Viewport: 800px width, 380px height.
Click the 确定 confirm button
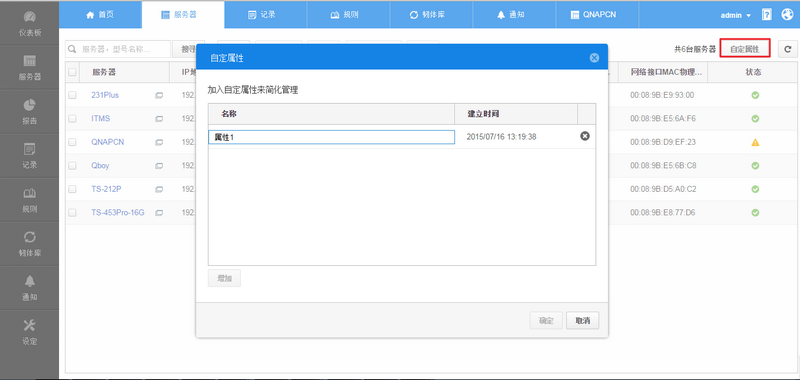pyautogui.click(x=546, y=320)
